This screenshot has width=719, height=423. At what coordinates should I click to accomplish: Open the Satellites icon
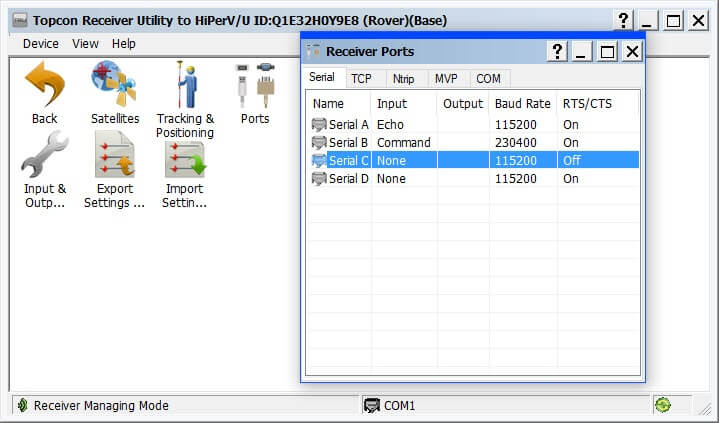(x=114, y=85)
